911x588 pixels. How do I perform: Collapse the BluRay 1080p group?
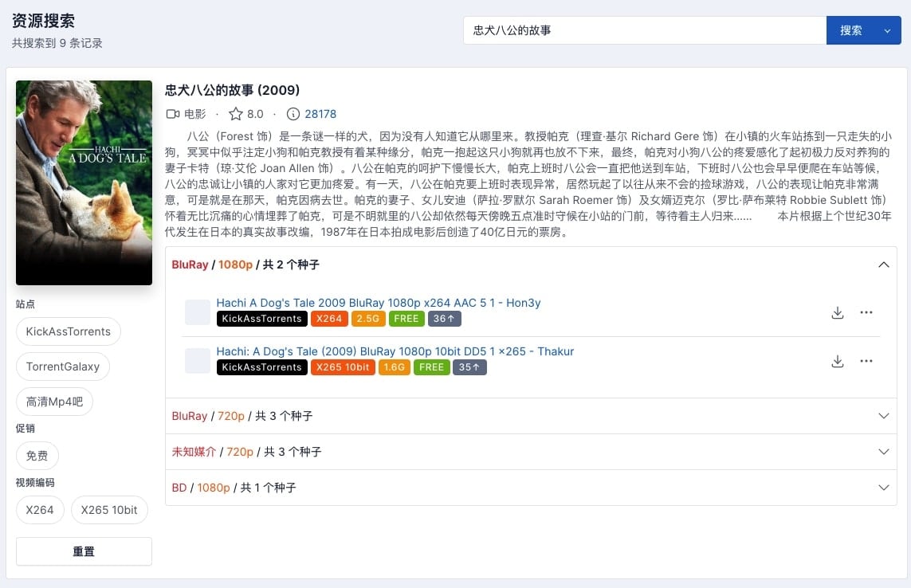[531, 265]
